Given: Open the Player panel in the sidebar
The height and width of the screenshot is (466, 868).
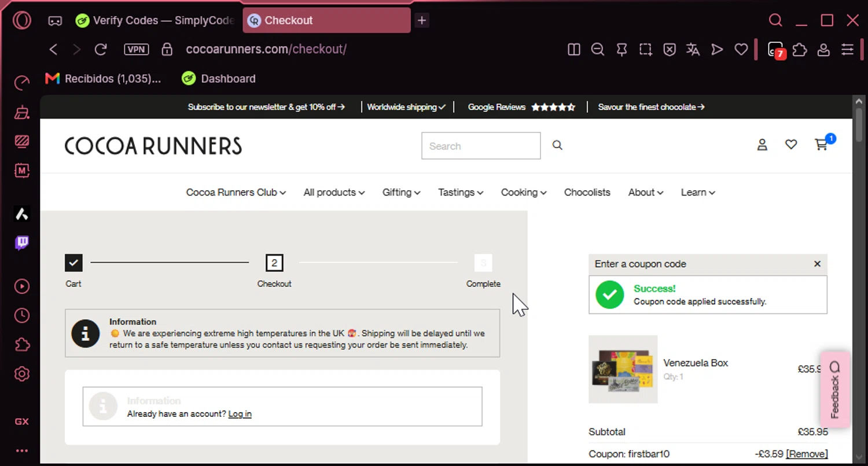Looking at the screenshot, I should coord(22,286).
